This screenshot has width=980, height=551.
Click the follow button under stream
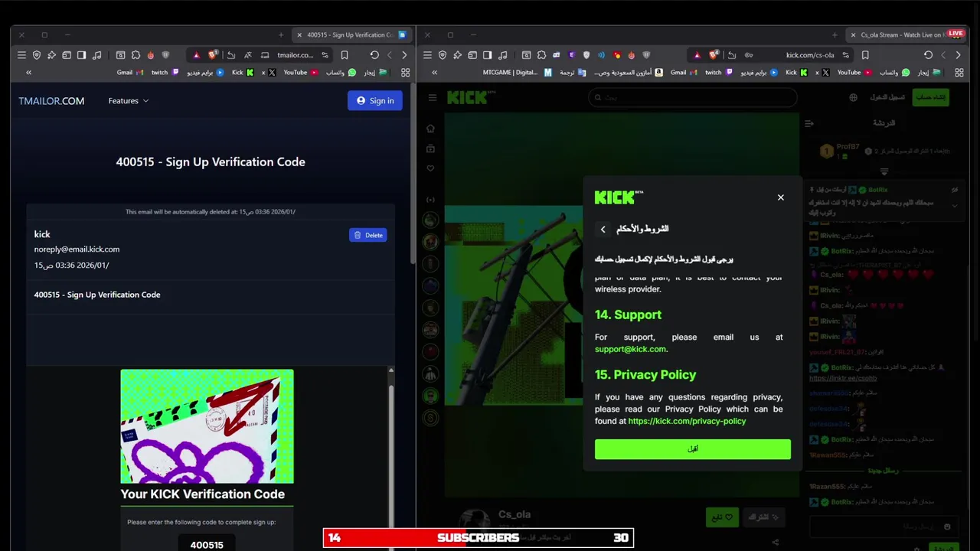722,517
